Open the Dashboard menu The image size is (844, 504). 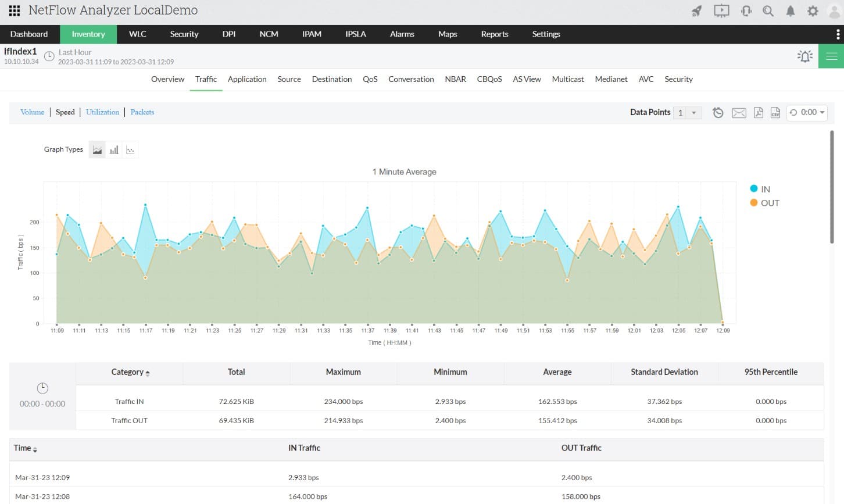tap(29, 34)
